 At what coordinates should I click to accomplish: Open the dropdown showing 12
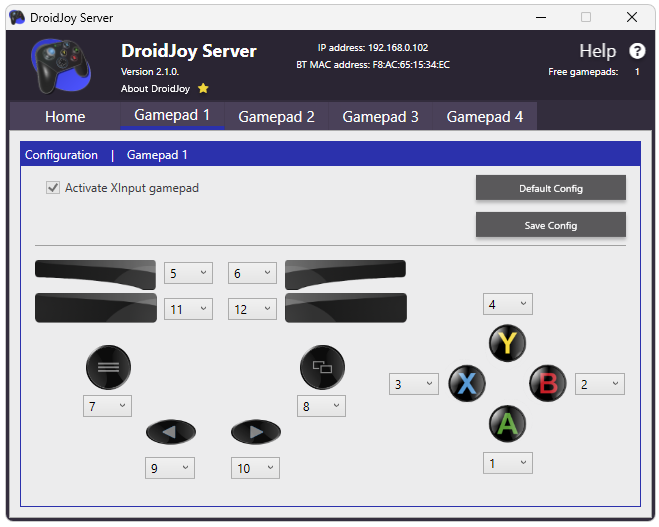tap(252, 309)
